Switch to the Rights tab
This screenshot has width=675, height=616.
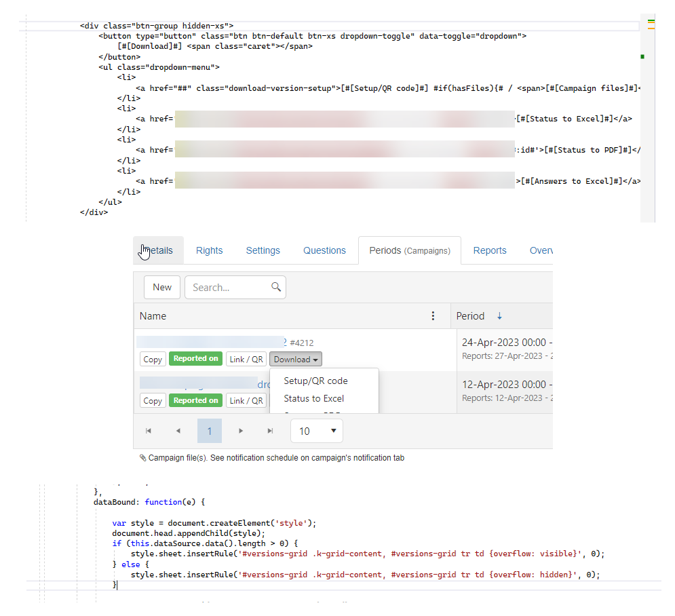click(209, 250)
